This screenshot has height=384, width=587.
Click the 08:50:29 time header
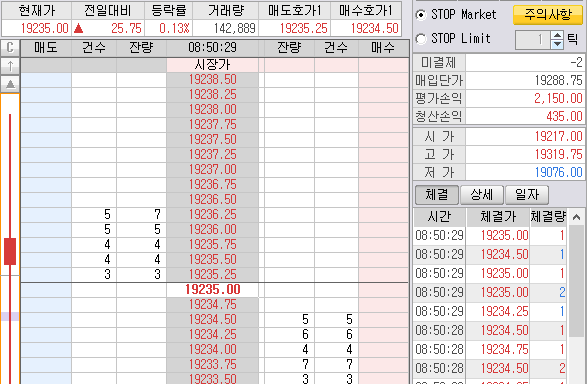(x=212, y=48)
